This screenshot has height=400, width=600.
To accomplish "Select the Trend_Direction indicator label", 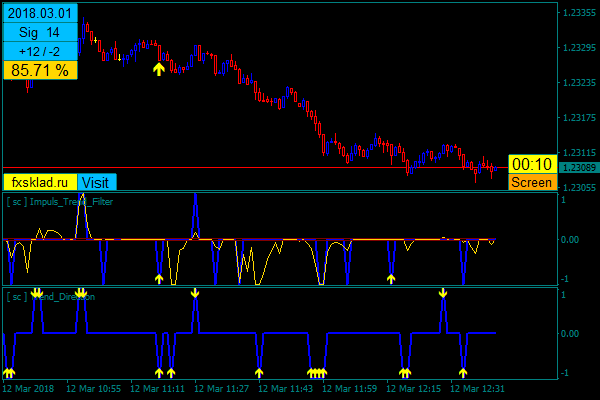I will coord(51,297).
